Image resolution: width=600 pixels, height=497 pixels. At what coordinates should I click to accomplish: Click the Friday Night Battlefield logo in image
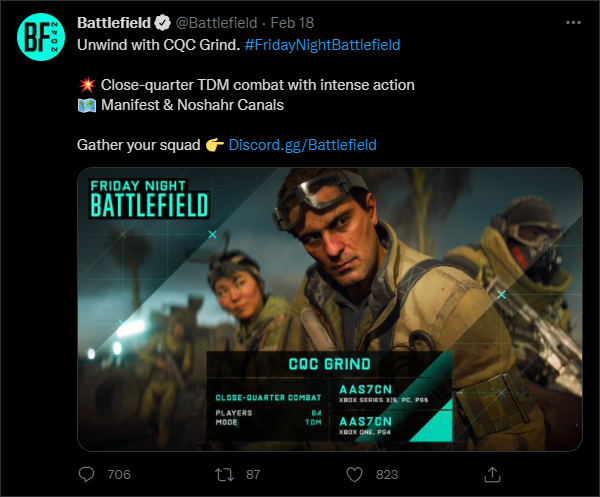(149, 199)
